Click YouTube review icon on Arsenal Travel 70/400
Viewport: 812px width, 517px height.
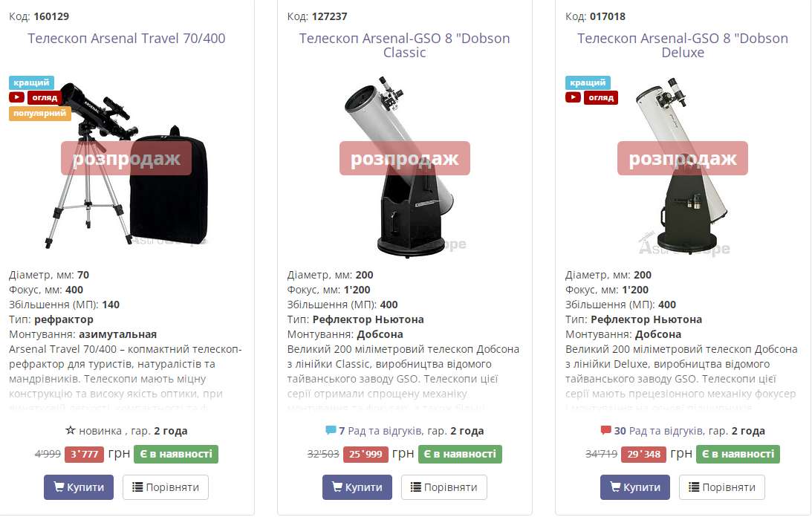point(17,97)
